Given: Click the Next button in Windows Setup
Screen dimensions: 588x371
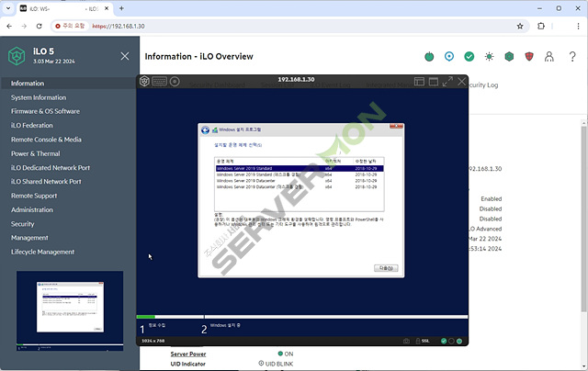Looking at the screenshot, I should [386, 268].
